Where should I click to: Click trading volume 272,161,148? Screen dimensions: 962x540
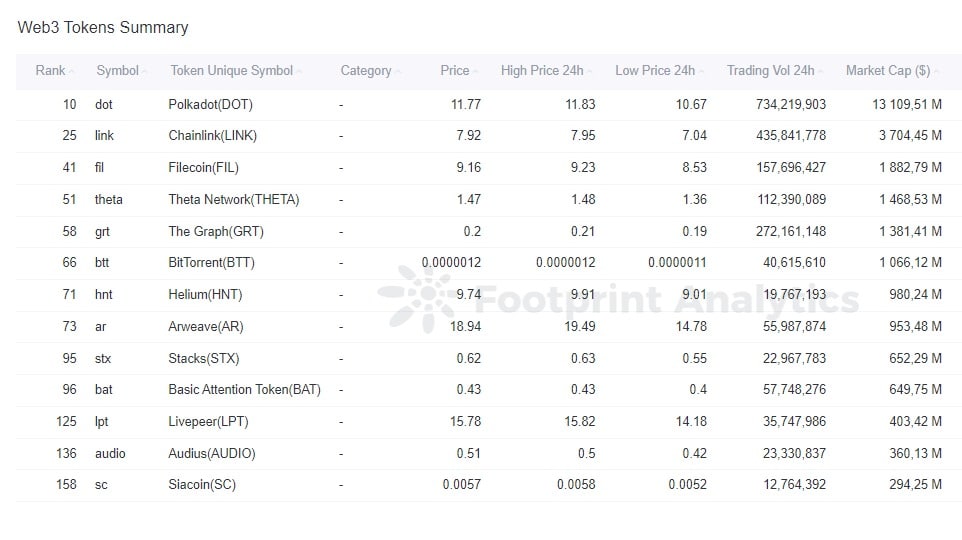click(791, 231)
